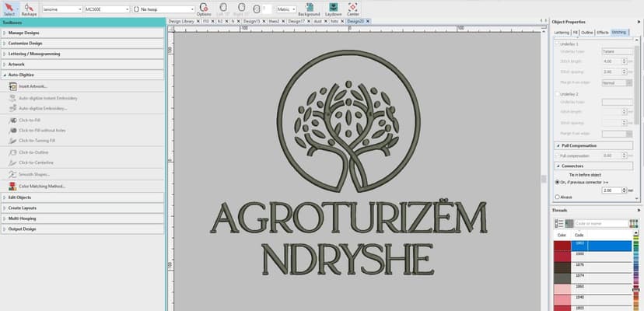This screenshot has height=311, width=644.
Task: Open the MC500E machine model dropdown
Action: pos(107,9)
